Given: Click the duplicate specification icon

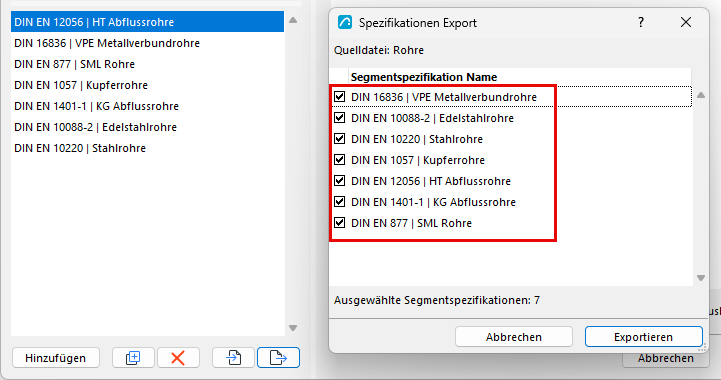Looking at the screenshot, I should (x=133, y=357).
